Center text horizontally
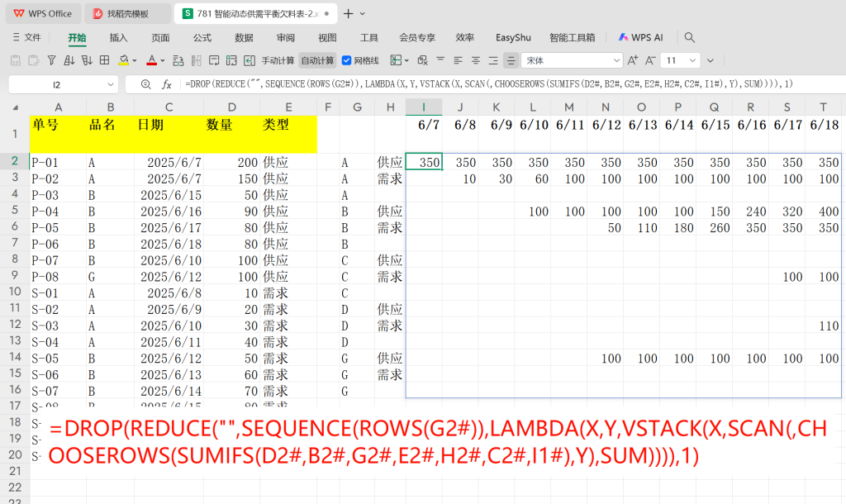The width and height of the screenshot is (846, 504). click(476, 60)
